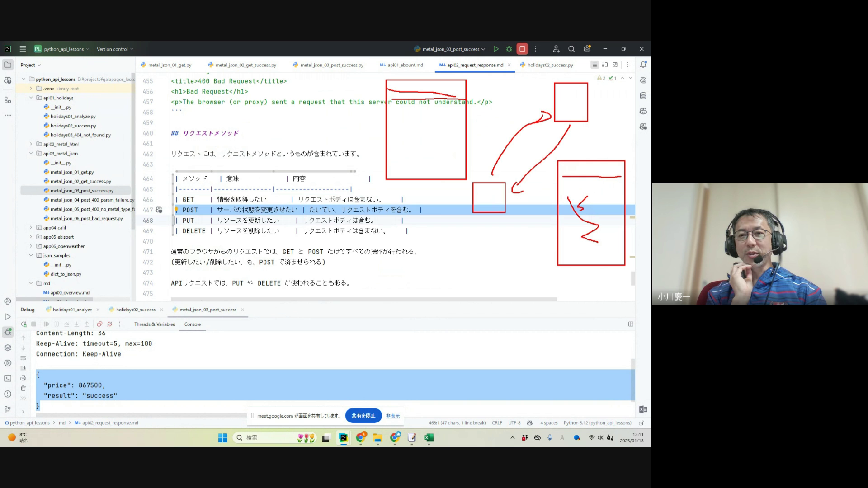Open Search Everywhere magnifier icon
The image size is (868, 488).
(x=571, y=49)
